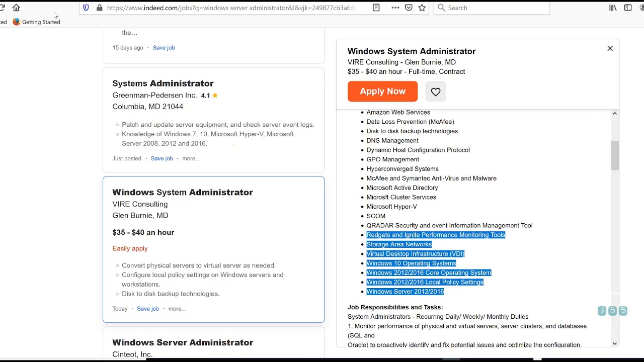Viewport: 644px width, 362px height.
Task: Click the site security padlock icon
Action: (99, 8)
